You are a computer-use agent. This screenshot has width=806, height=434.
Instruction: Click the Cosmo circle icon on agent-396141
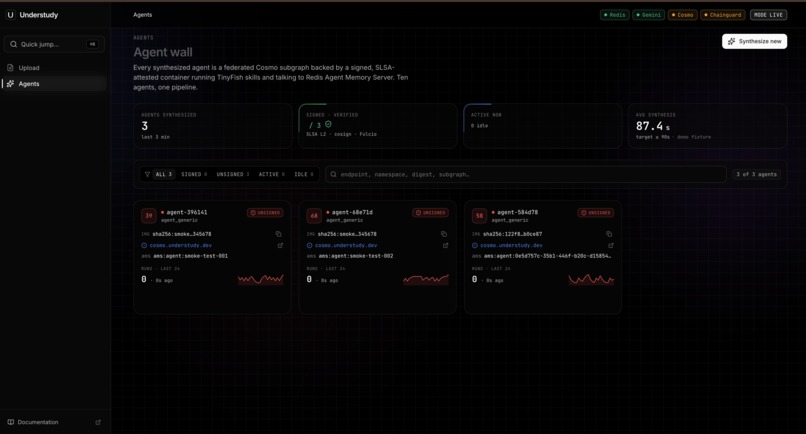point(144,245)
